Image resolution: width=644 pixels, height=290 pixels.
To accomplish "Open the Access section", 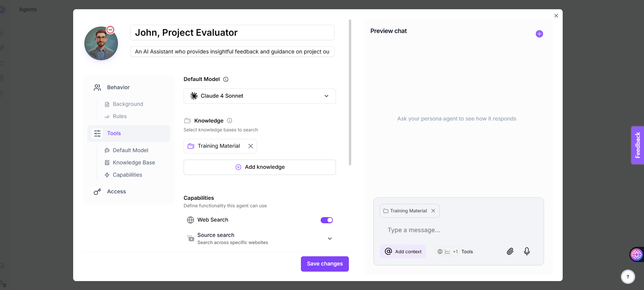I will point(116,192).
